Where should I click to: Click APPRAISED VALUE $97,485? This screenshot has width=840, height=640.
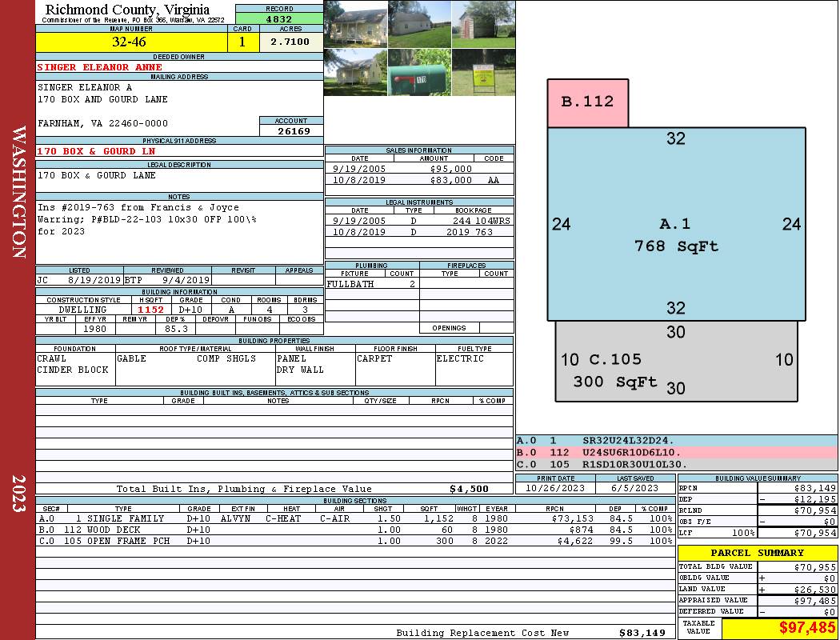(815, 601)
